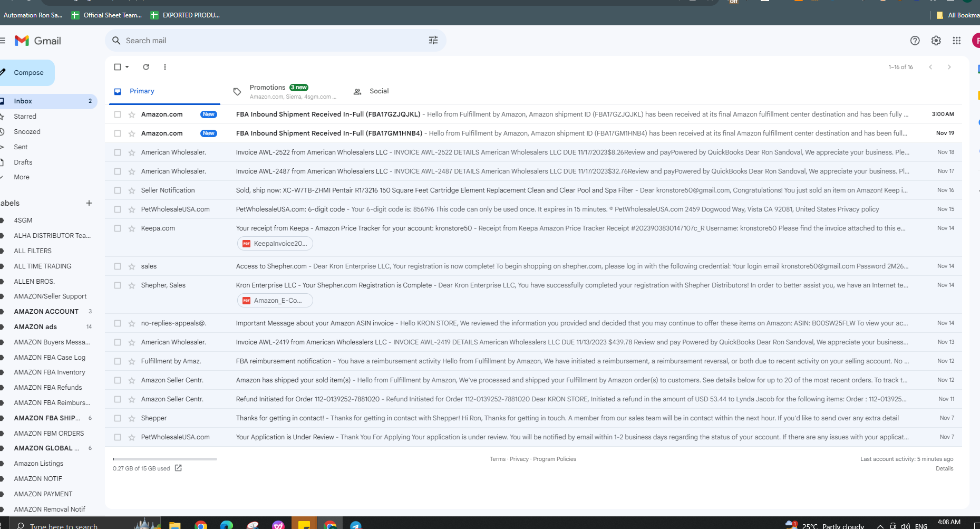Viewport: 980px width, 529px height.
Task: Open the Privacy link
Action: click(519, 459)
